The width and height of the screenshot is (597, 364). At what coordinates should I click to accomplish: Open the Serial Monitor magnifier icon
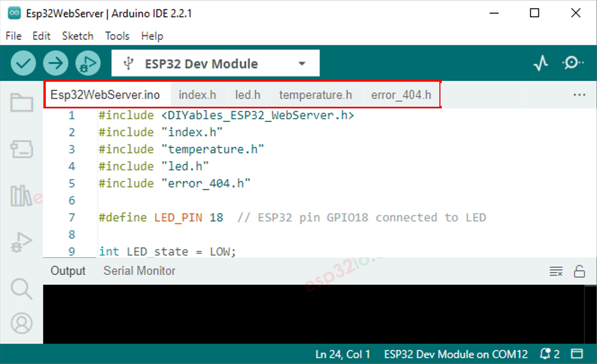pos(572,63)
